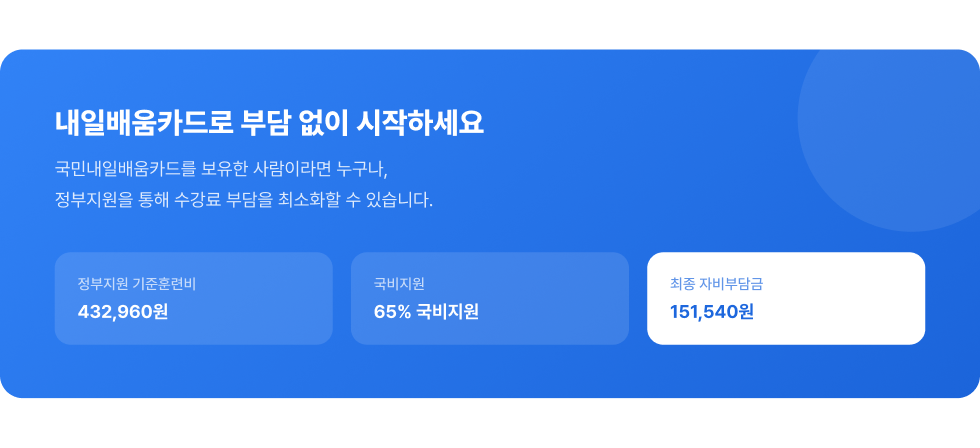Click the text 사람이라면 in the subtitle
This screenshot has height=448, width=980.
pos(294,167)
